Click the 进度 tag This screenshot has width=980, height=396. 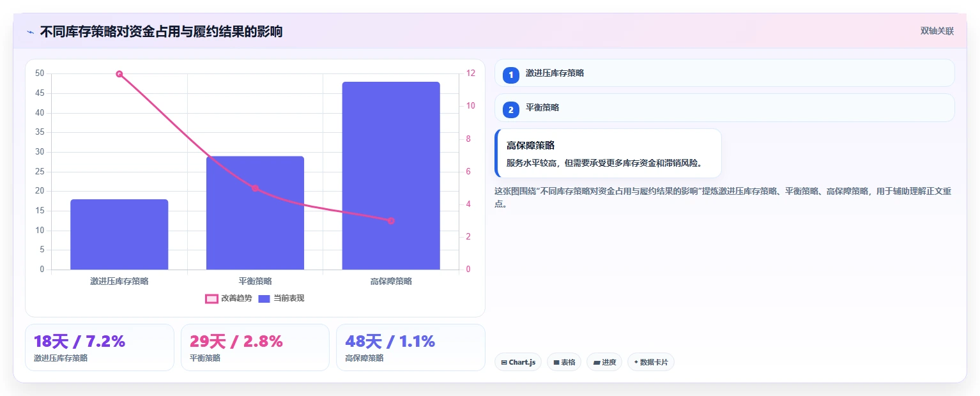coord(604,362)
